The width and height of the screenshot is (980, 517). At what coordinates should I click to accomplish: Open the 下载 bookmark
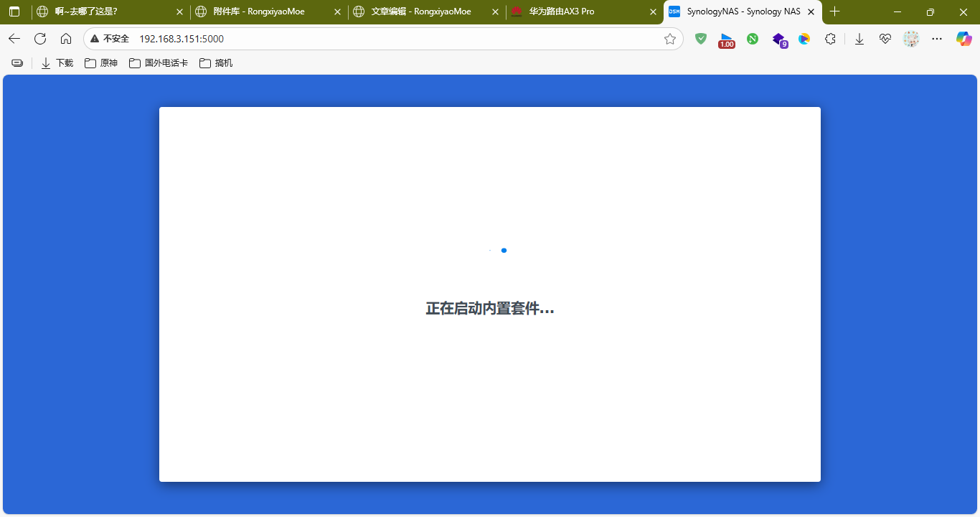(57, 63)
